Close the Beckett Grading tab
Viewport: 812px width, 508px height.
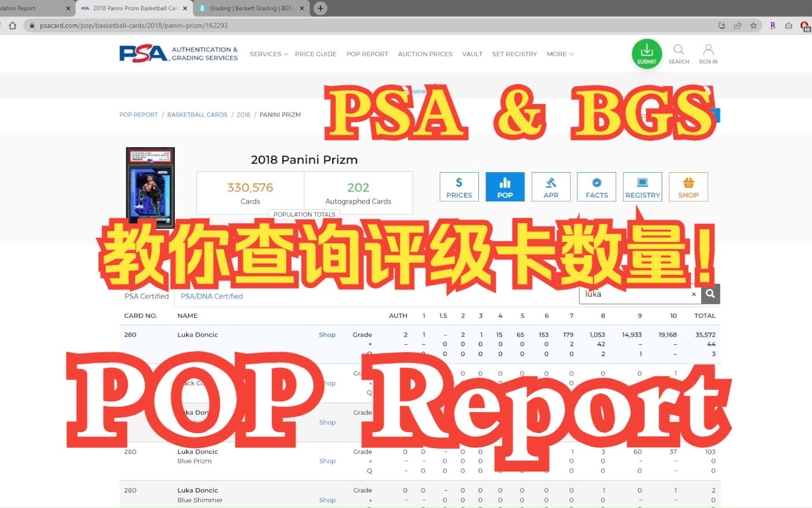click(x=302, y=8)
